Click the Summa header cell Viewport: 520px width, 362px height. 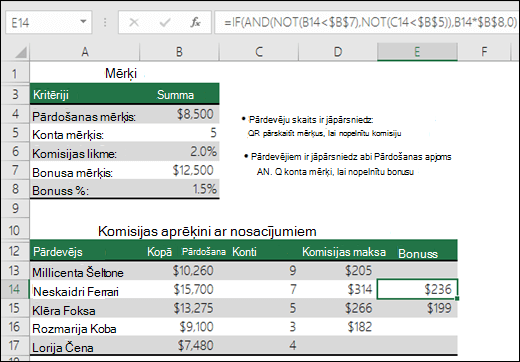(179, 94)
